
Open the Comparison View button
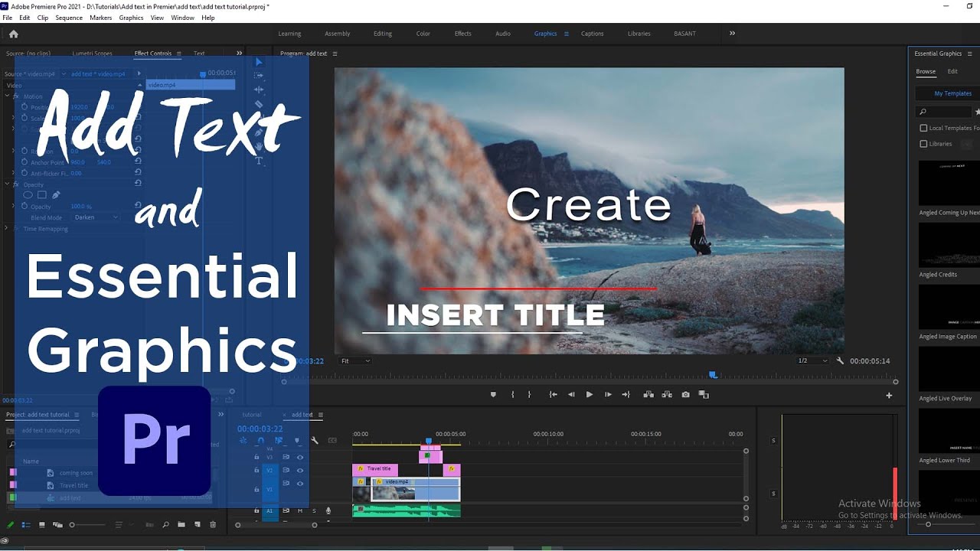click(x=704, y=395)
